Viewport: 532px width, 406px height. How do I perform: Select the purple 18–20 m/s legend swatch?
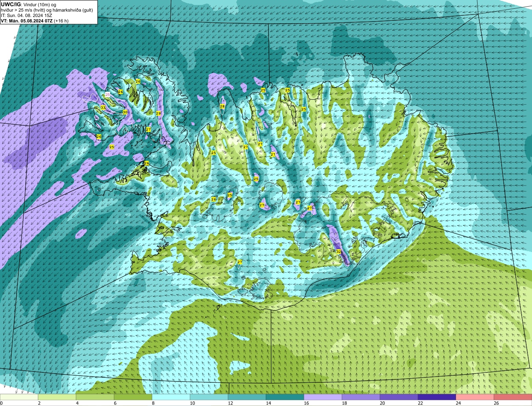(x=361, y=397)
